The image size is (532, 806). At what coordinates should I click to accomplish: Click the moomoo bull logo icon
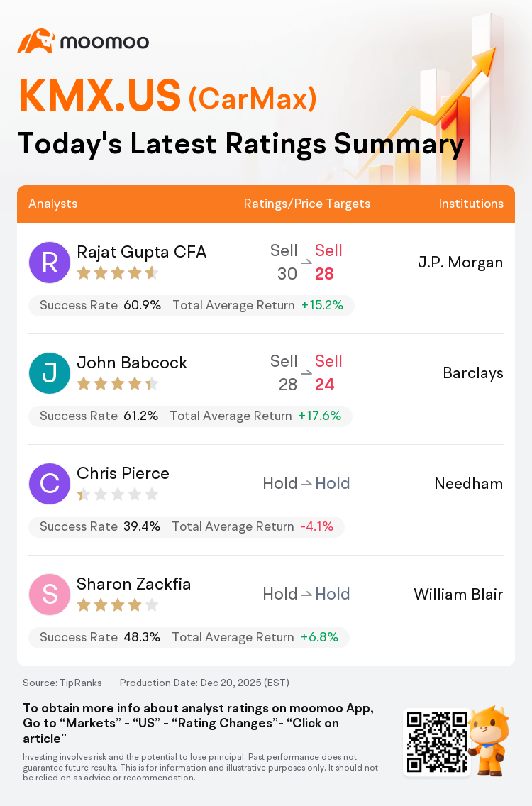pyautogui.click(x=35, y=41)
